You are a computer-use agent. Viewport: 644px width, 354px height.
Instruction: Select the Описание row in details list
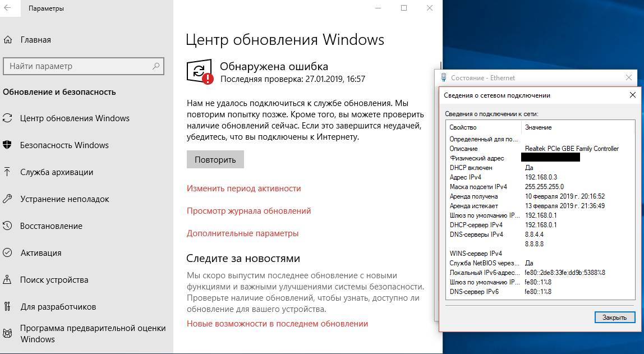(x=540, y=149)
